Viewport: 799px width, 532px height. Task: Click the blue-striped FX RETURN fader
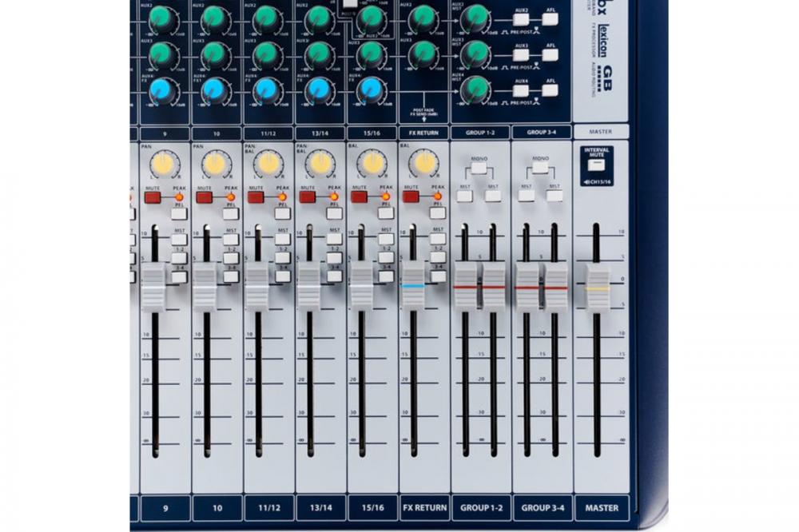click(413, 285)
